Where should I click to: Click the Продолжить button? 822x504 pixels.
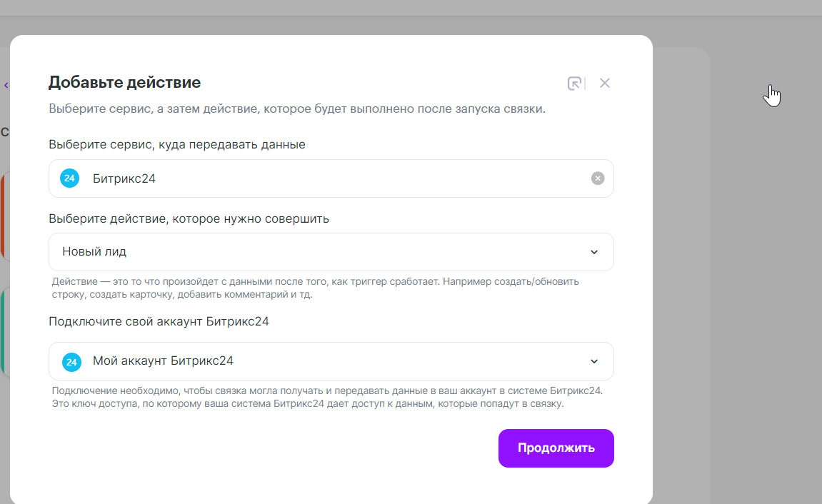coord(556,448)
